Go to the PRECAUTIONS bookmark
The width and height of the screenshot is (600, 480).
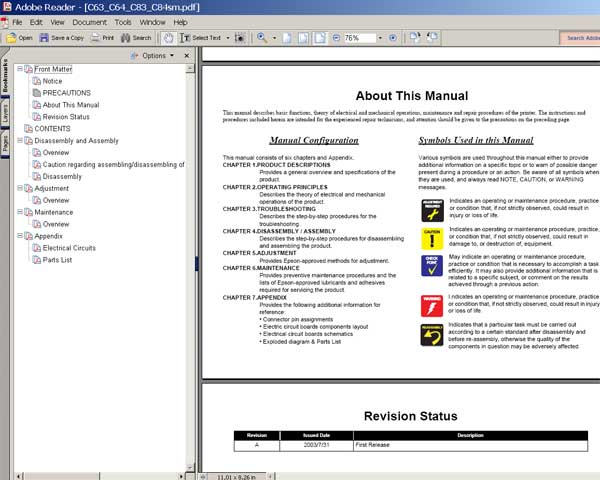point(67,93)
